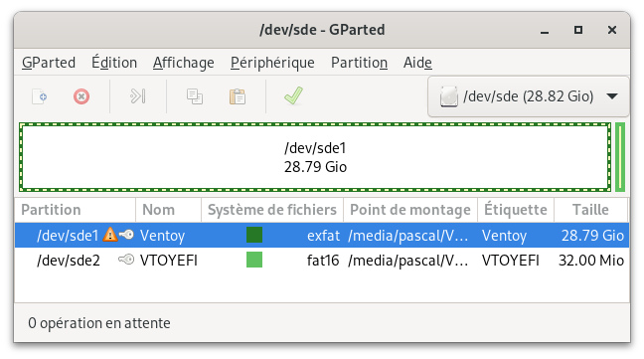Open the Affichage menu
The image size is (644, 359).
pyautogui.click(x=184, y=63)
